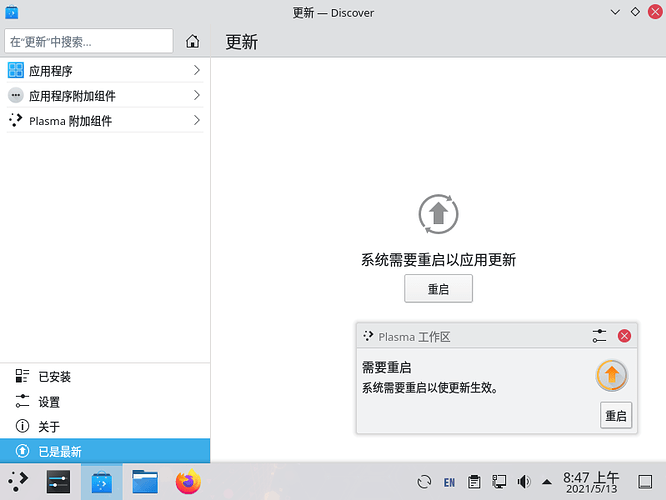Click the Plasma 附加组件 logo icon
Viewport: 666px width, 500px height.
click(x=16, y=120)
